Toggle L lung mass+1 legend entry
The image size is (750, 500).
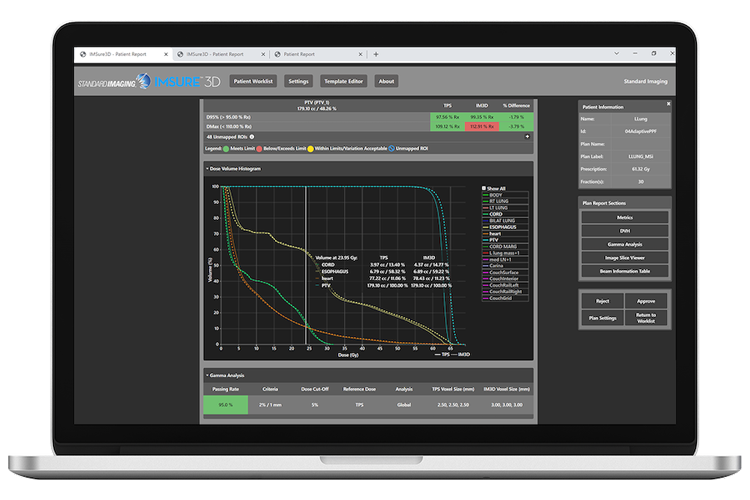point(505,253)
